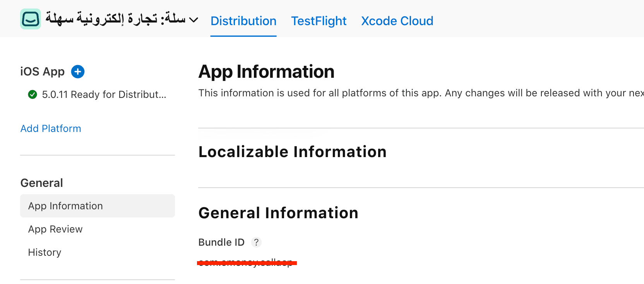Image resolution: width=644 pixels, height=284 pixels.
Task: Click the General sidebar section heading
Action: [x=41, y=183]
